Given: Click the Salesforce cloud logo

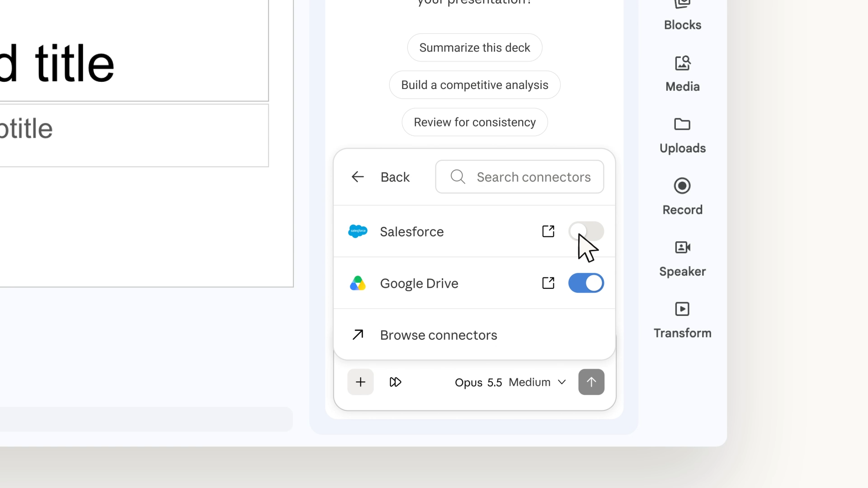Looking at the screenshot, I should (358, 231).
